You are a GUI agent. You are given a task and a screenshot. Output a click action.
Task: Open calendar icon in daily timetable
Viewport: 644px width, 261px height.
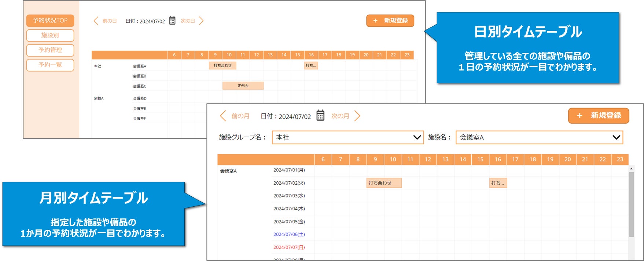pos(172,21)
